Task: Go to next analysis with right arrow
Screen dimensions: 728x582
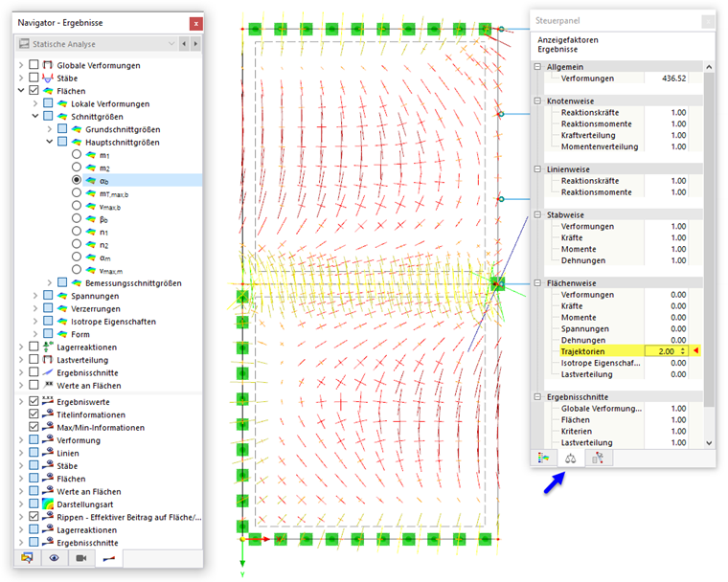Action: 195,44
